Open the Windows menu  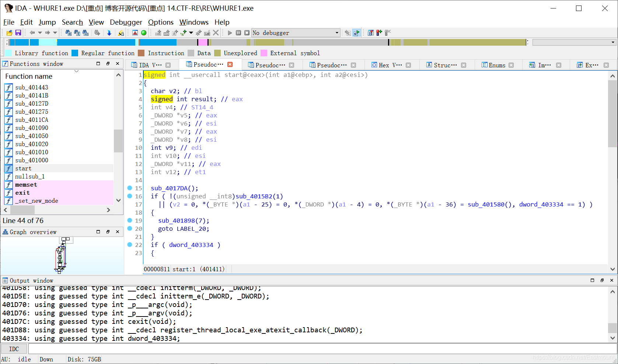tap(194, 22)
